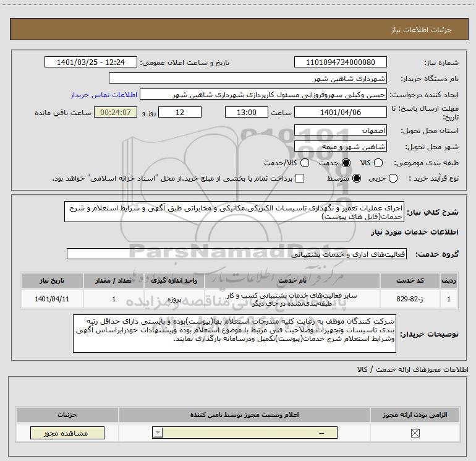This screenshot has height=461, width=476.
Task: Click the ردیف column header
Action: [449, 280]
